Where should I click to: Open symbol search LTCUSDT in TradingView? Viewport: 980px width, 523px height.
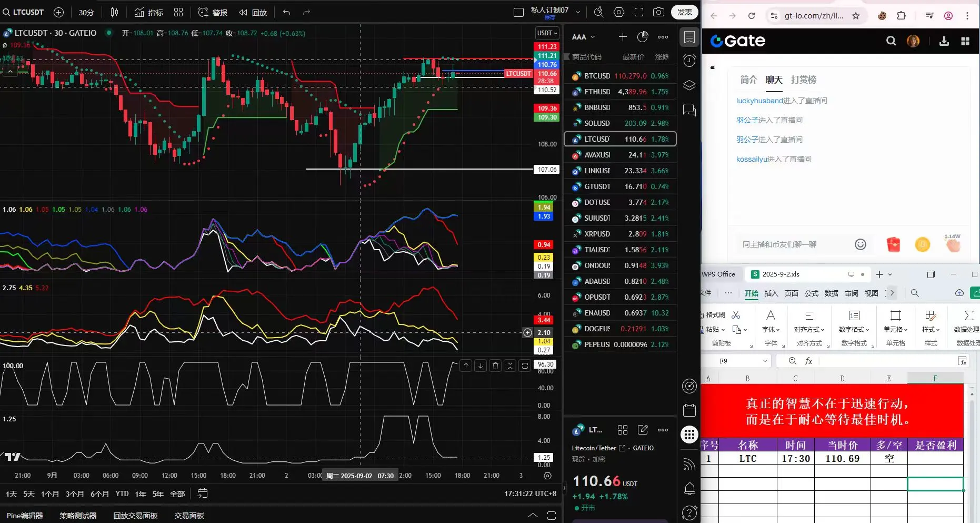point(24,12)
